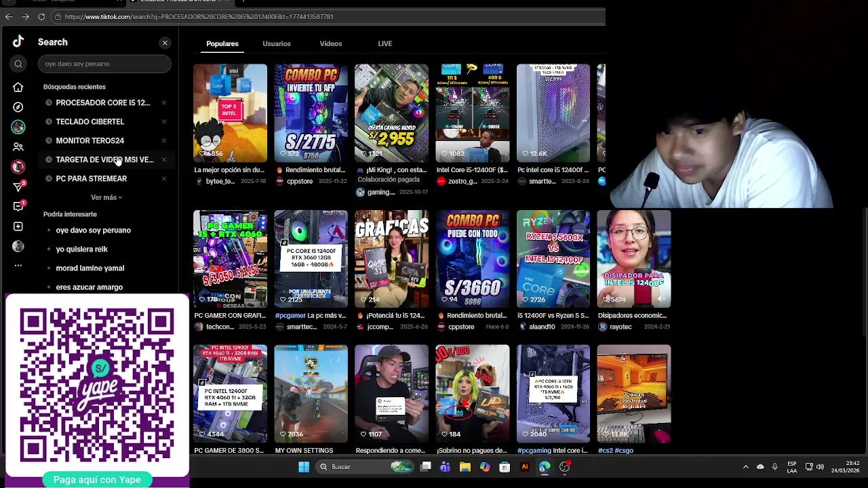Click the Upload plus icon in sidebar
The width and height of the screenshot is (868, 488).
[18, 226]
